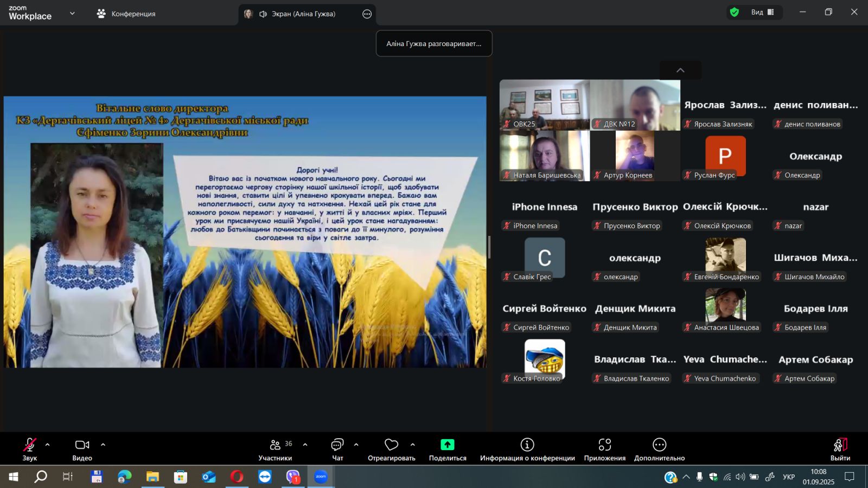Expand video options arrow next to Video

pos(103,445)
